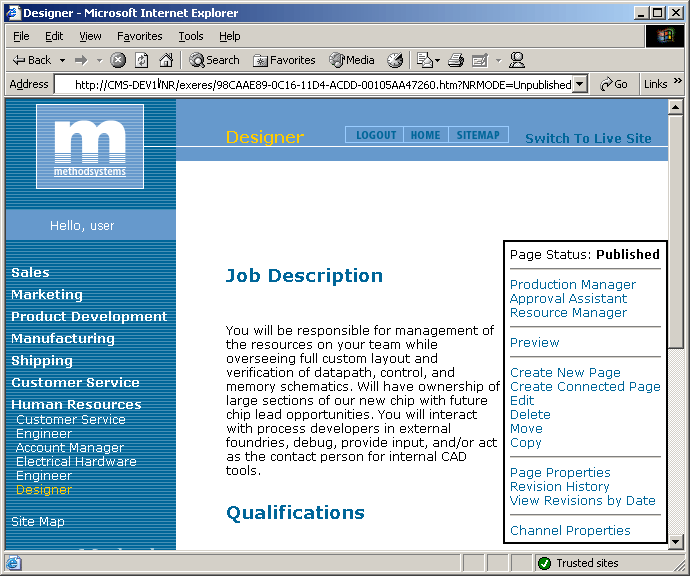Click the Move console link
The height and width of the screenshot is (576, 690).
[526, 429]
